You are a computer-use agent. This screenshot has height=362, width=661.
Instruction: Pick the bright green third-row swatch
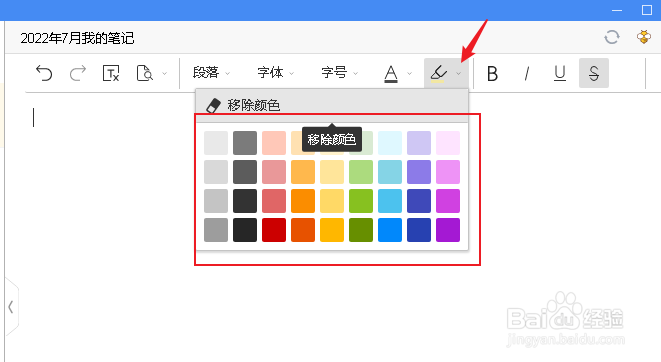(x=361, y=201)
